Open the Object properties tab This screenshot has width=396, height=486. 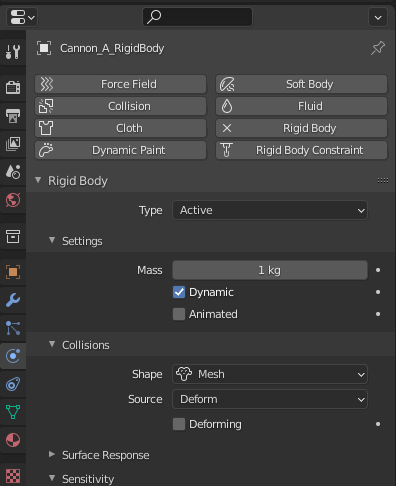(x=13, y=272)
